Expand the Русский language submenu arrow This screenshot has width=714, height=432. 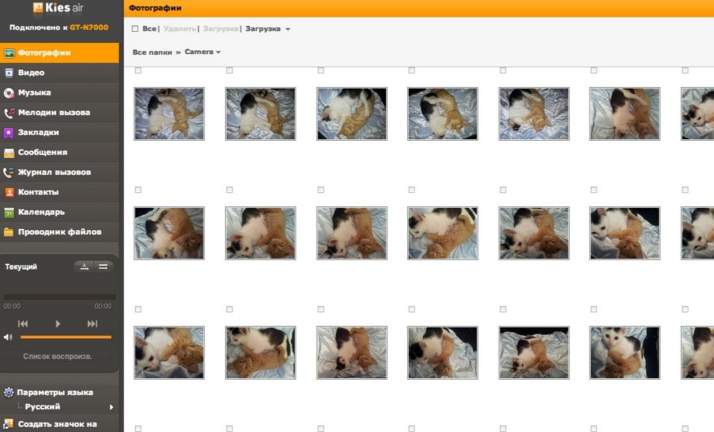click(x=111, y=407)
